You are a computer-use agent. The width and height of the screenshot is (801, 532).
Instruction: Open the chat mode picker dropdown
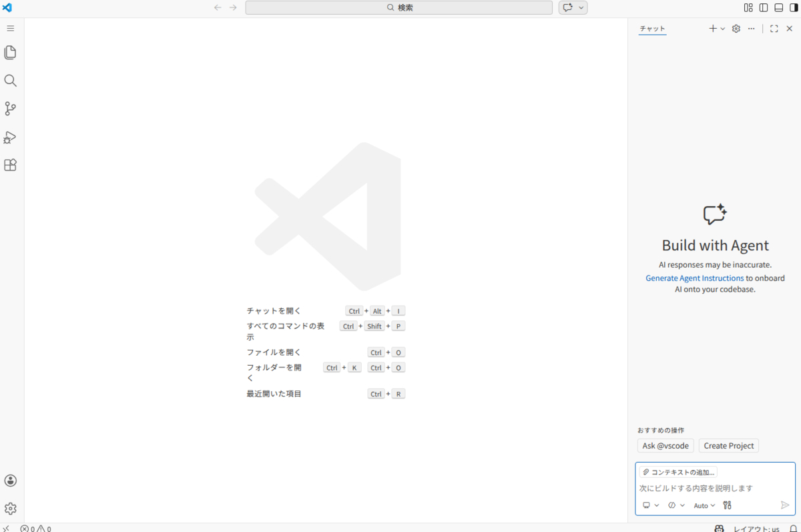[676, 505]
